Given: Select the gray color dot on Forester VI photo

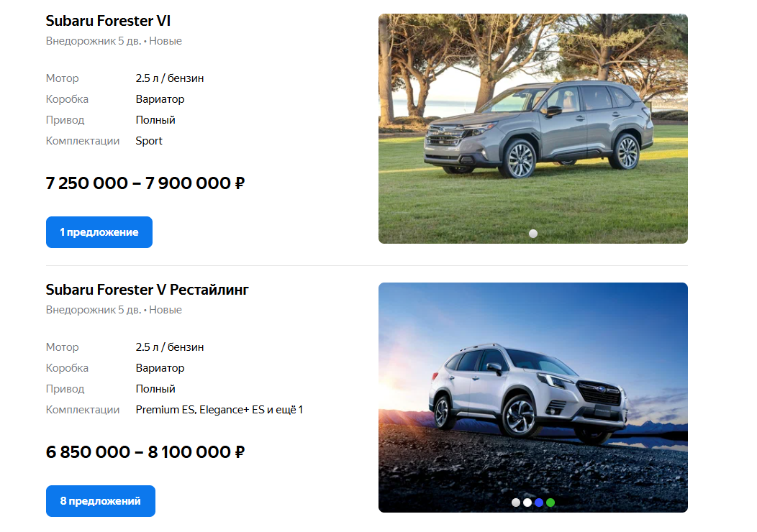Looking at the screenshot, I should click(x=533, y=234).
